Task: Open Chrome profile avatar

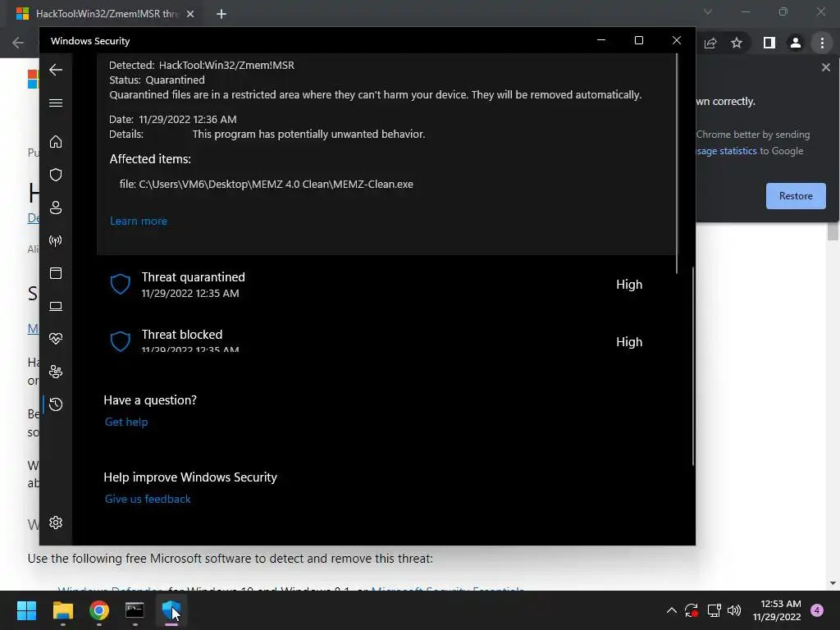Action: point(796,43)
